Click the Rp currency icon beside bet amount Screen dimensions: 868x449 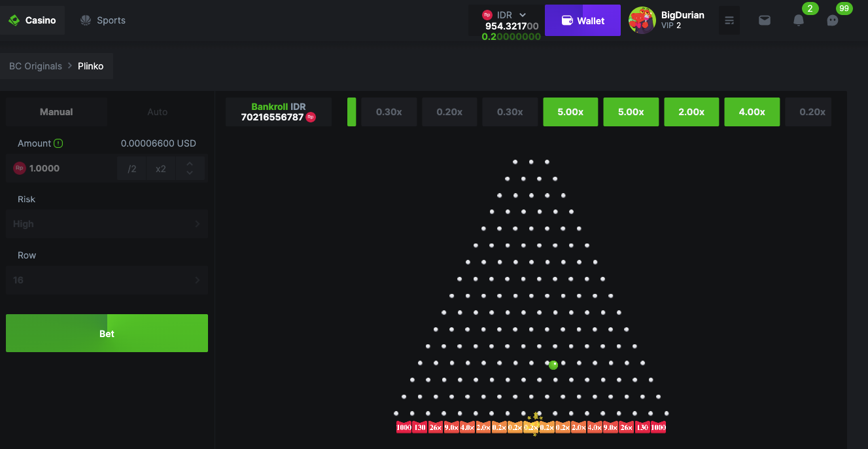[19, 168]
